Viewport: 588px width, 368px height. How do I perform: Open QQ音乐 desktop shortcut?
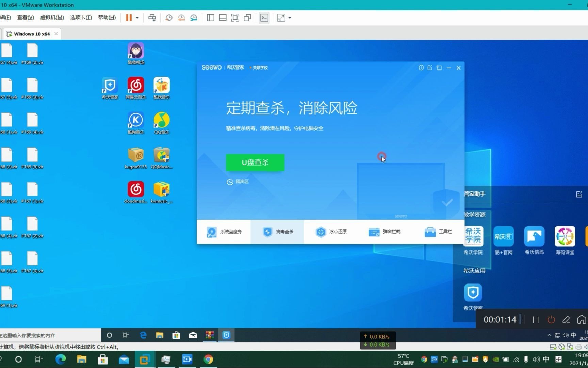[x=162, y=123]
